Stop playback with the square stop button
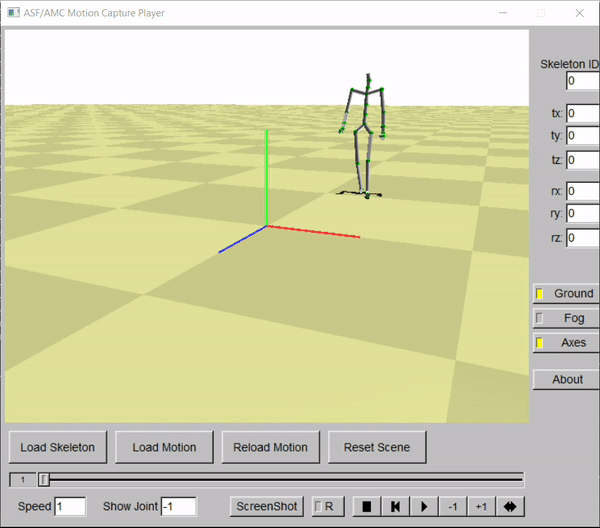The width and height of the screenshot is (600, 528). (366, 507)
